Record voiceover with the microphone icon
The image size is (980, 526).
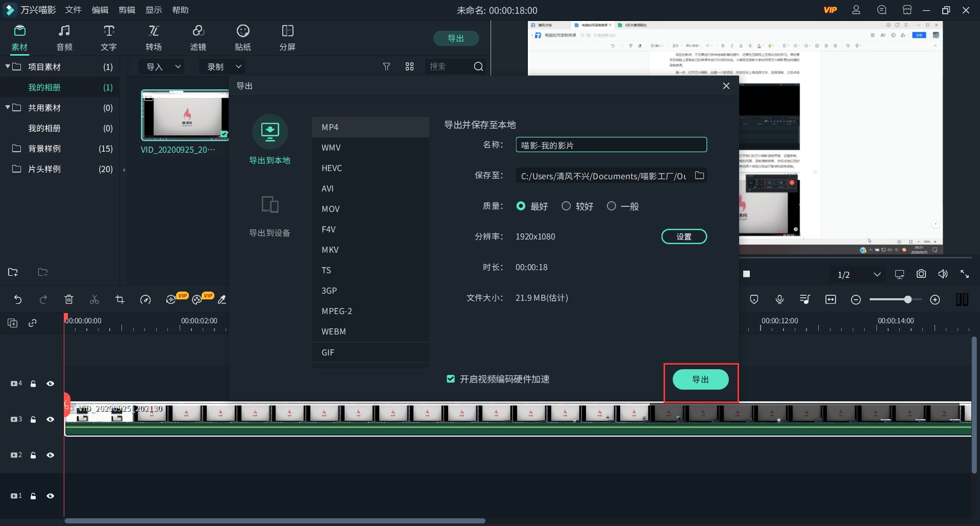(x=779, y=300)
